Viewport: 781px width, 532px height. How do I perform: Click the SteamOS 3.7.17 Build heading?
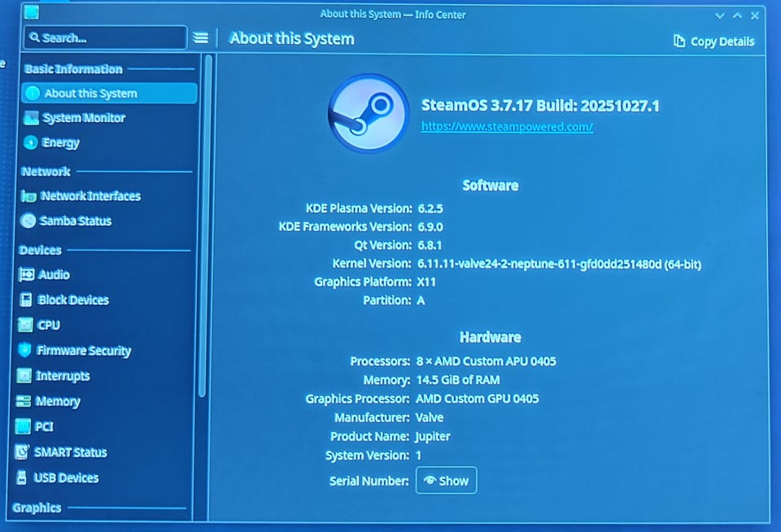[540, 106]
